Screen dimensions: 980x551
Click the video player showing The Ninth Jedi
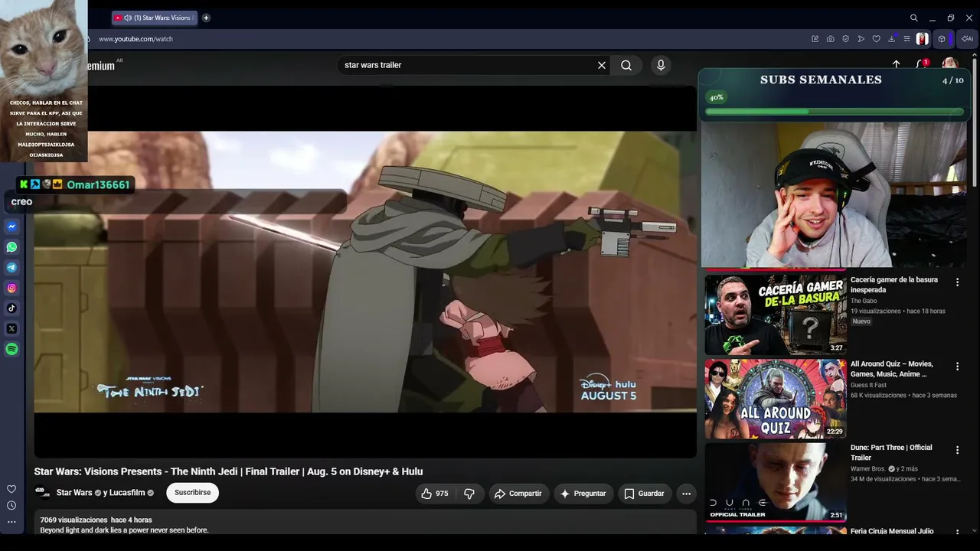(365, 272)
